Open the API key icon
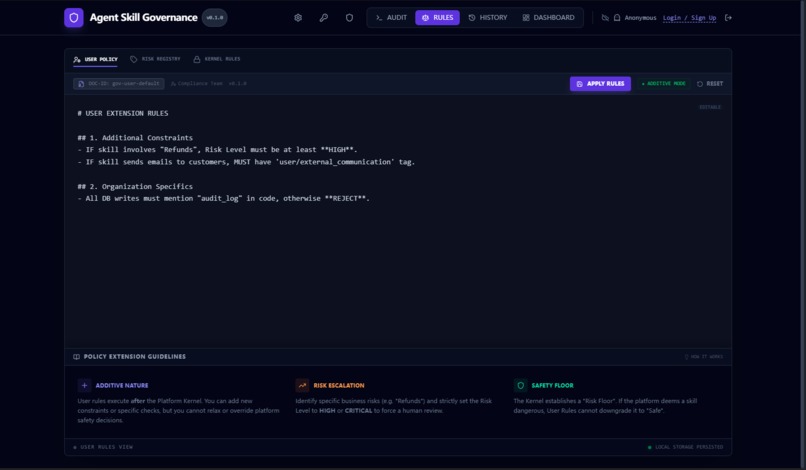 (323, 17)
